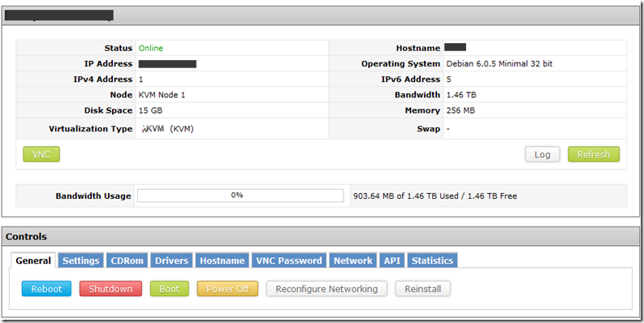Click the Controls panel heading

pyautogui.click(x=26, y=236)
